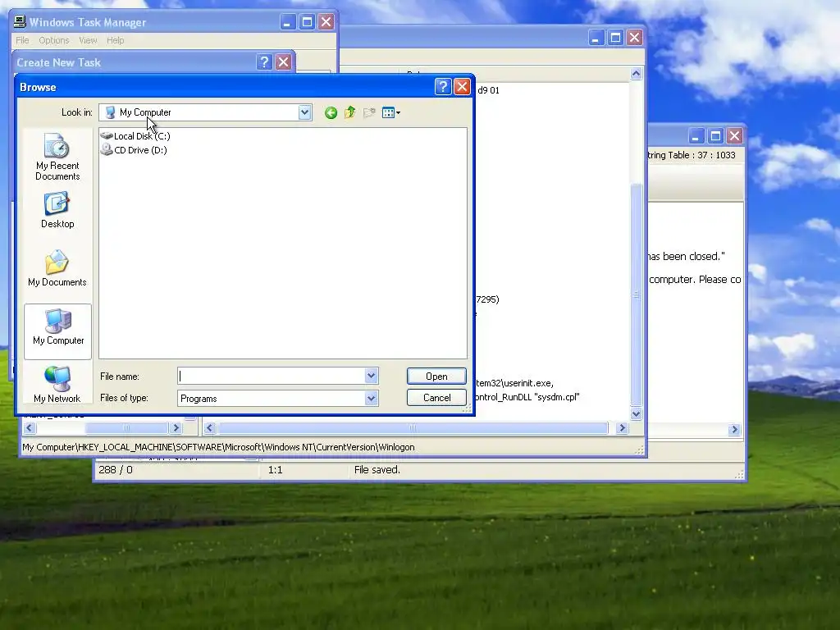This screenshot has height=630, width=840.
Task: Maximize the registry editor window
Action: coord(615,38)
